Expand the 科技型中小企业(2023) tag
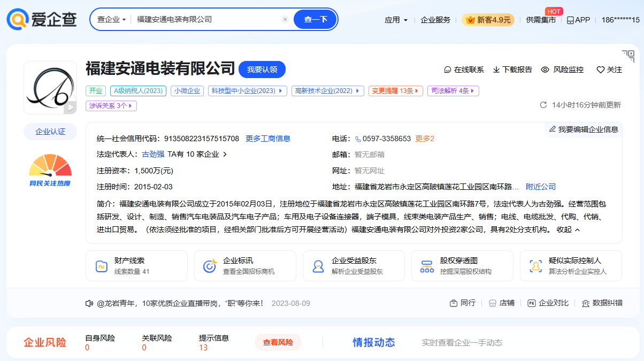The height and width of the screenshot is (361, 644). pos(248,91)
